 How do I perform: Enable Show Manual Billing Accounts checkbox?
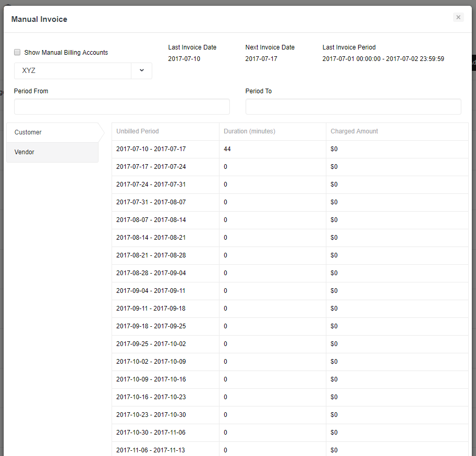17,52
